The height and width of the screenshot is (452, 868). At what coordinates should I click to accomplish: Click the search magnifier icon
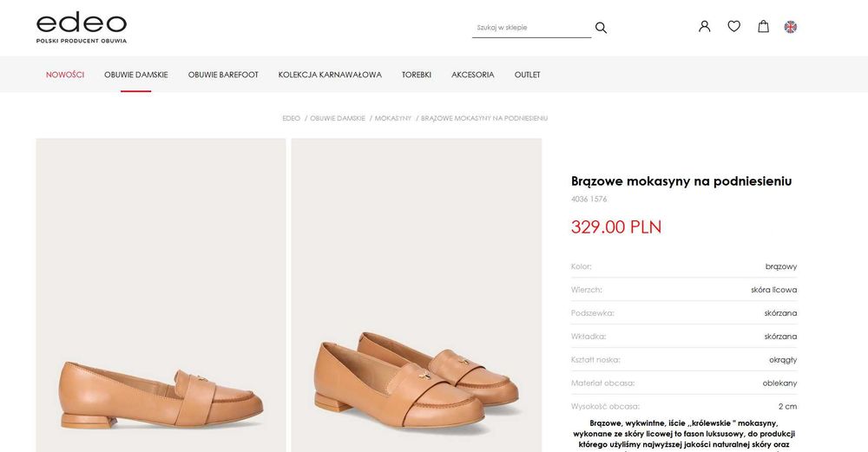click(x=601, y=28)
